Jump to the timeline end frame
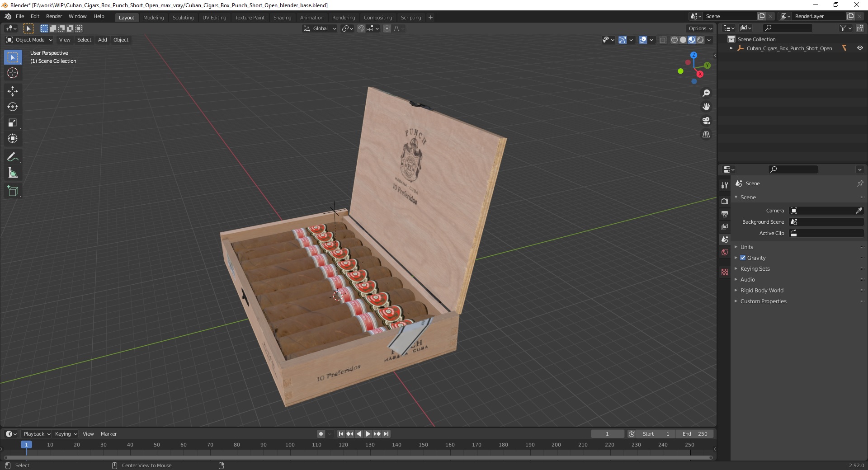Viewport: 868px width, 470px height. (x=386, y=434)
